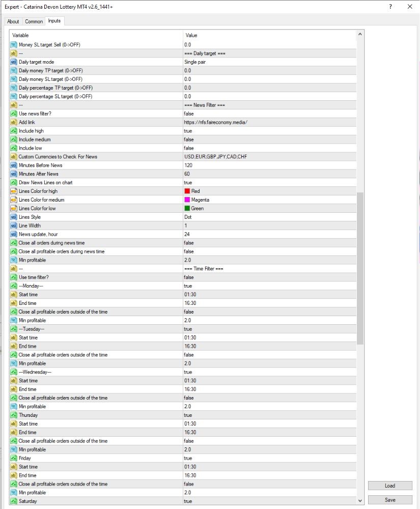This screenshot has width=420, height=509.
Task: Click the integer icon next to Minutes Before News
Action: [13, 165]
